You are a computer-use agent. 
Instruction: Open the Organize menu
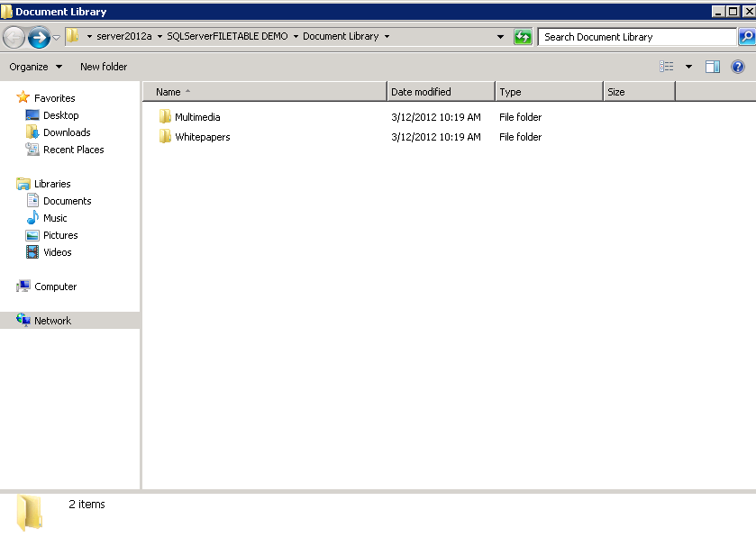[35, 67]
